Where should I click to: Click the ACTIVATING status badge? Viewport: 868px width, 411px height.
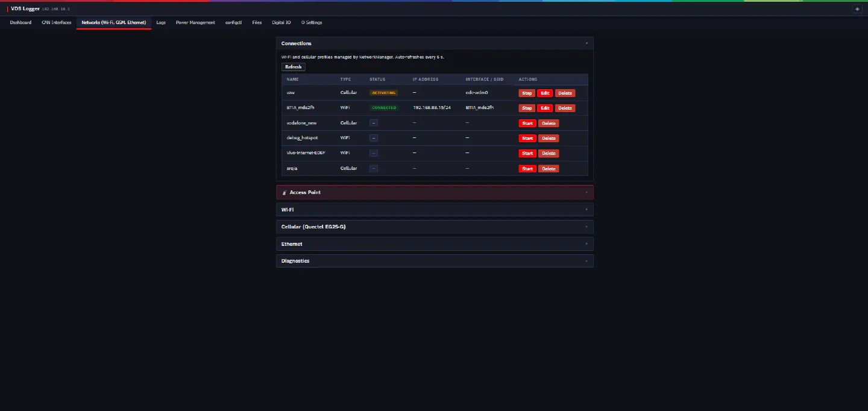(383, 93)
